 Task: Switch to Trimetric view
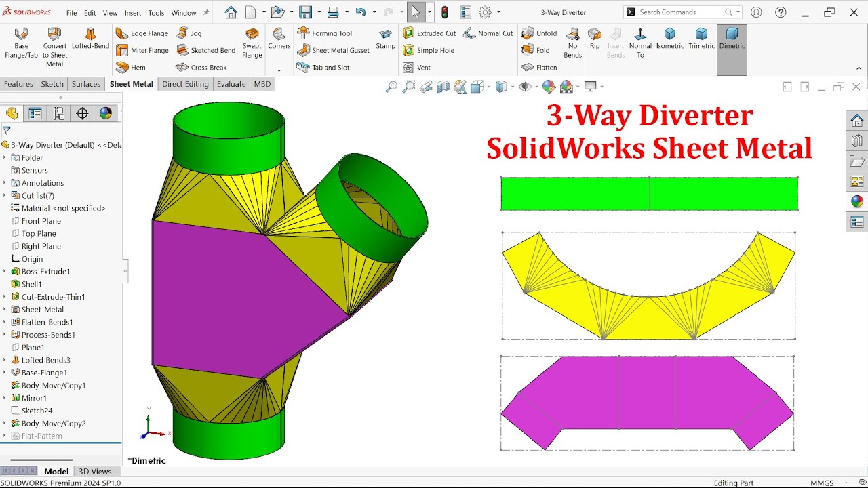coord(701,39)
